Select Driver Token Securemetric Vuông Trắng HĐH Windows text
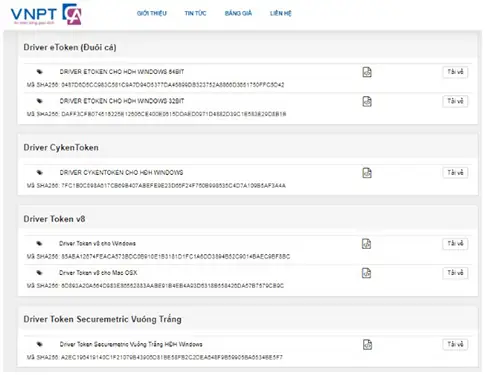This screenshot has height=375, width=485. tap(131, 344)
